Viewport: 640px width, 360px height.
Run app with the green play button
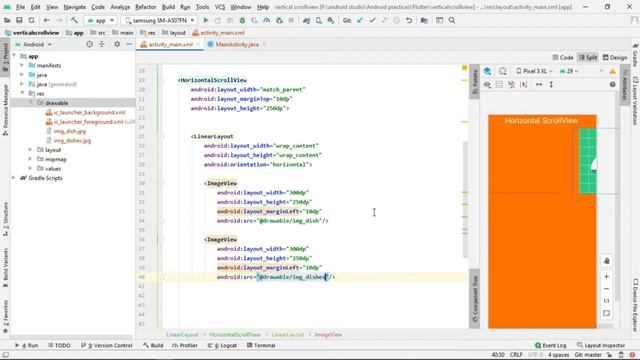[x=206, y=20]
